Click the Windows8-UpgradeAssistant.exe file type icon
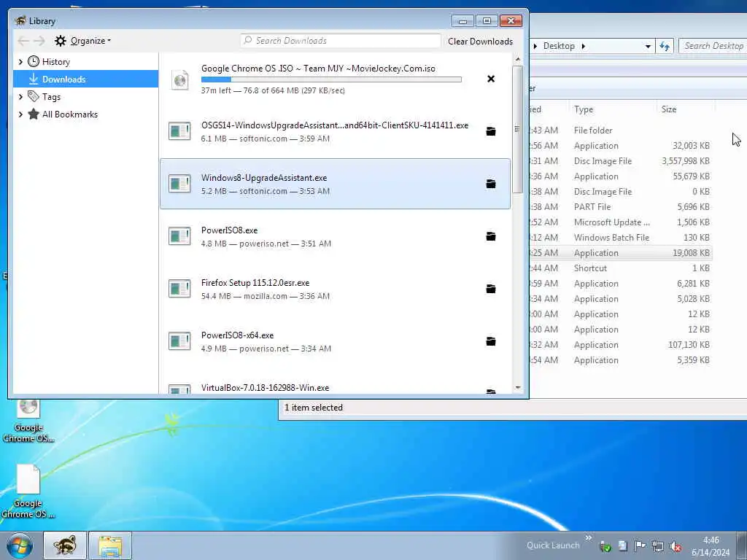 point(179,184)
